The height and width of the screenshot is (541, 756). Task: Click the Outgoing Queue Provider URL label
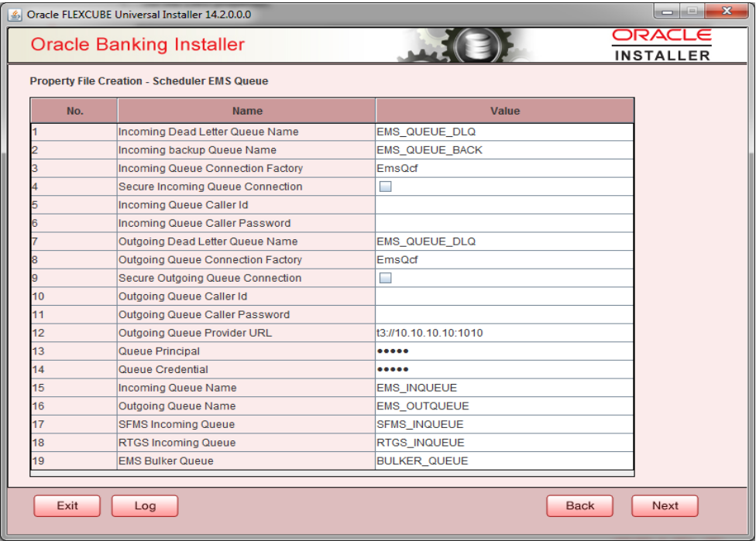(x=195, y=333)
